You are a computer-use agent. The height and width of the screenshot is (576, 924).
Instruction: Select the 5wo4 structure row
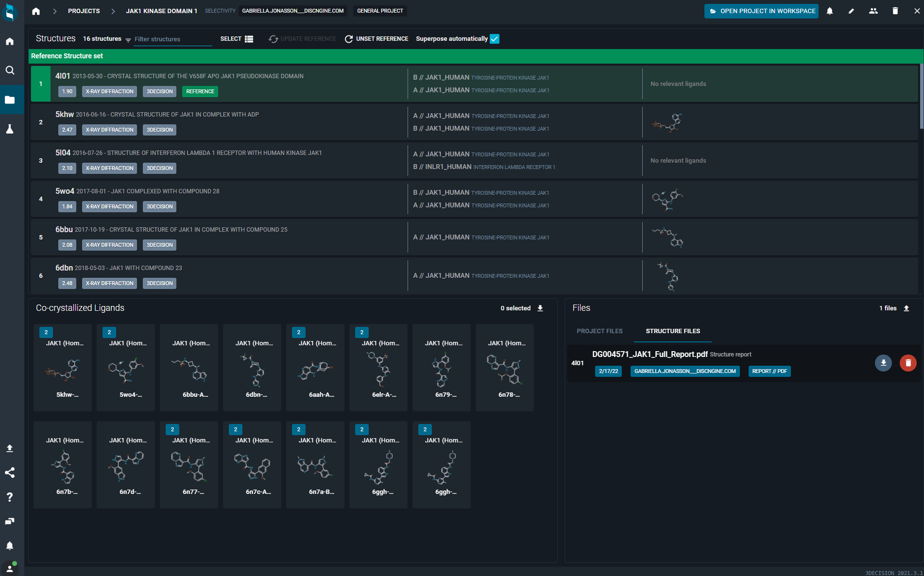474,199
